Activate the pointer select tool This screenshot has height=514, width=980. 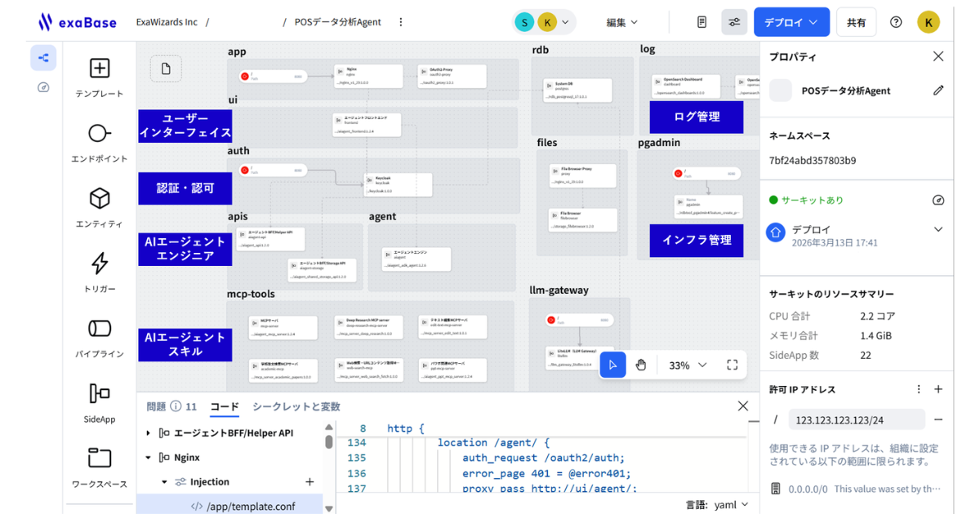613,365
